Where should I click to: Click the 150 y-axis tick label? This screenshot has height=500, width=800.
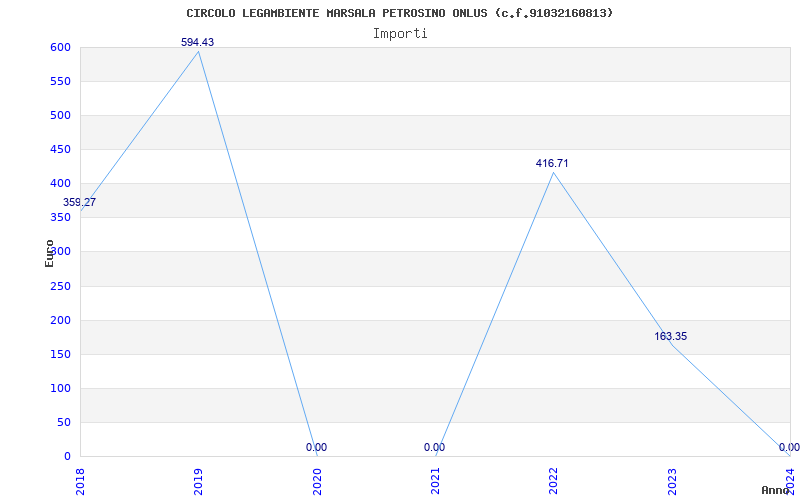pos(60,355)
